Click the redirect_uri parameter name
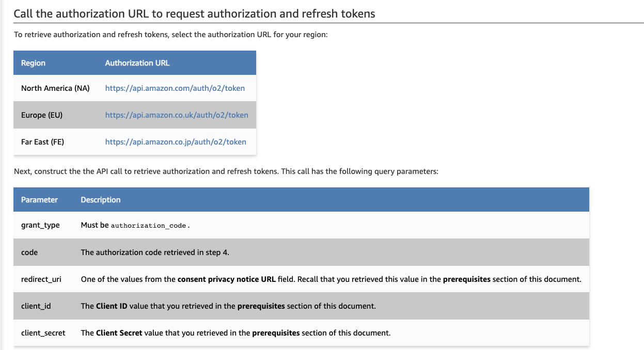This screenshot has height=350, width=644. point(41,279)
